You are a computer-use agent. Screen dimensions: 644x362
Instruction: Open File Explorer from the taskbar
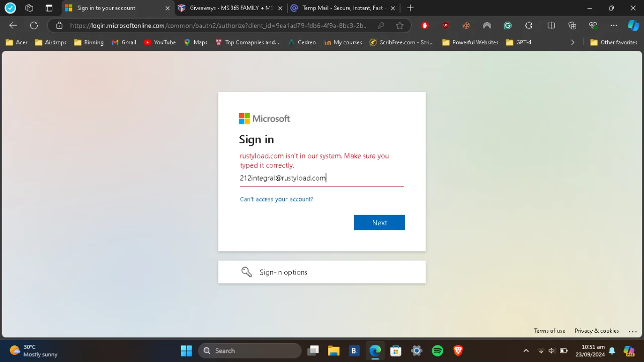334,350
